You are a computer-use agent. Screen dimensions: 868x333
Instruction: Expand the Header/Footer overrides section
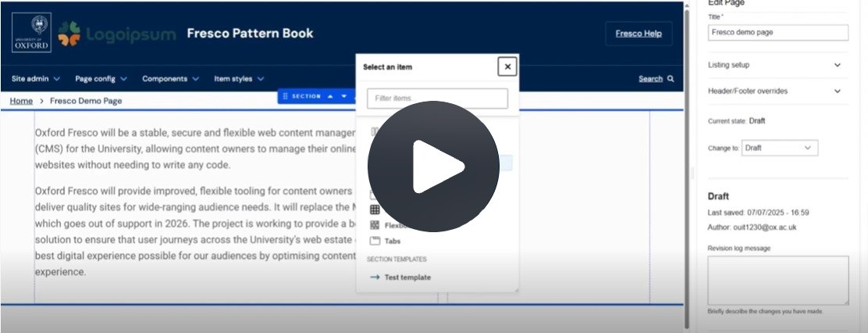tap(777, 91)
